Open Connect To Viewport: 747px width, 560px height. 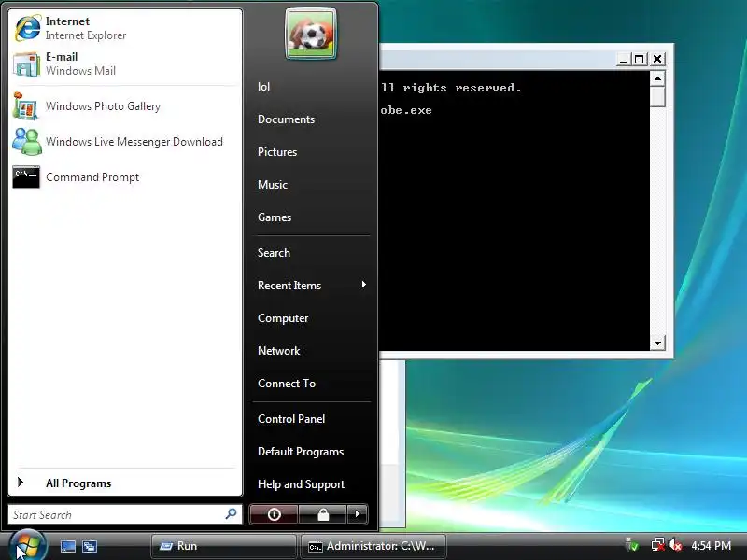coord(287,384)
